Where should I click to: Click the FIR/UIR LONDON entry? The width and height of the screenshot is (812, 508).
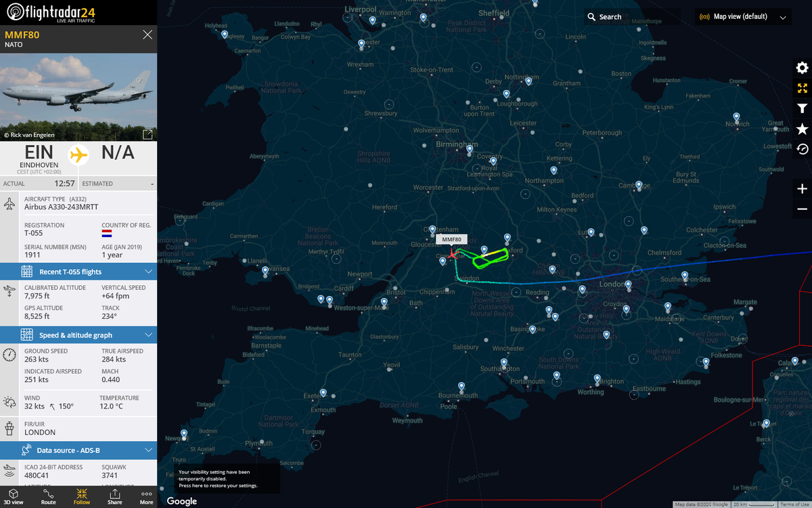click(40, 432)
